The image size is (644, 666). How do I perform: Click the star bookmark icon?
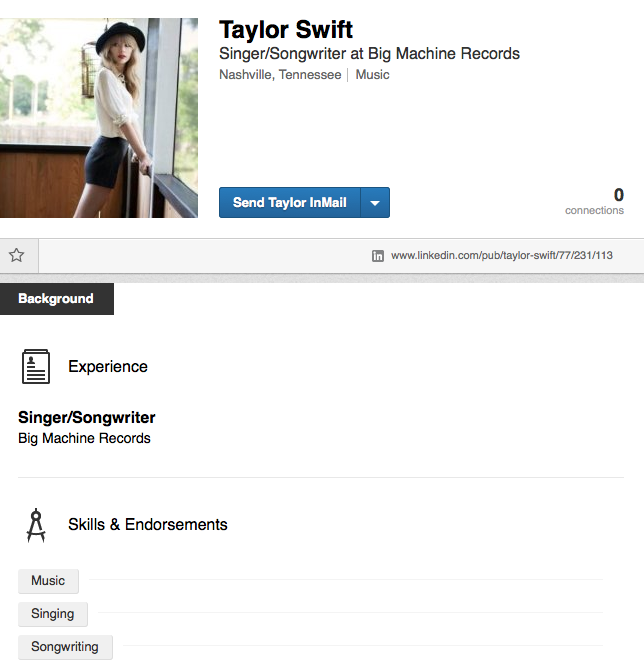(17, 255)
